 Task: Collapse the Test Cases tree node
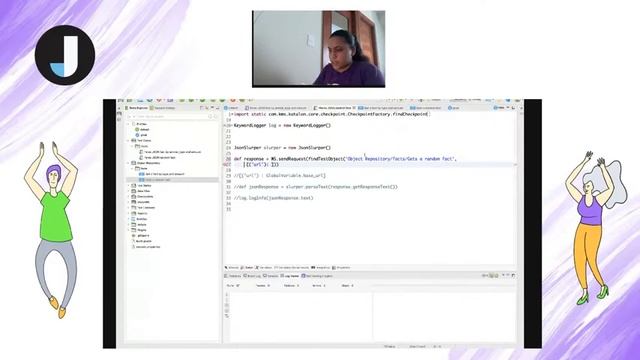click(128, 140)
